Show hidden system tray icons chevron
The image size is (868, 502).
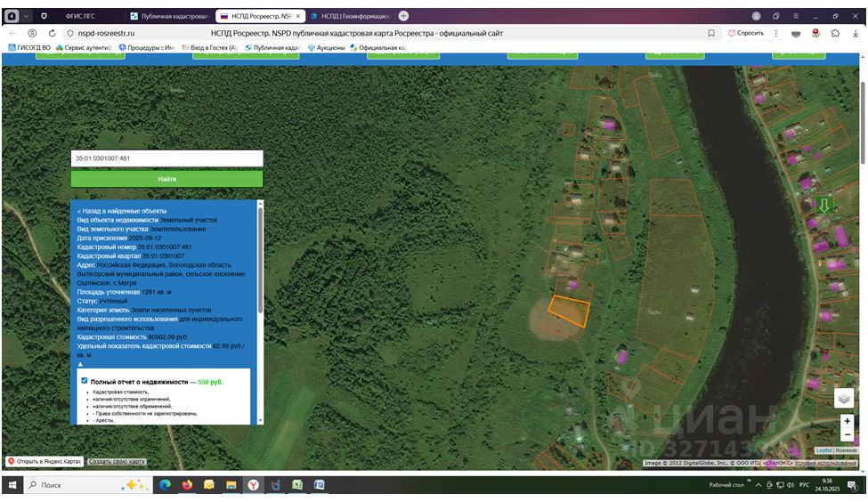coord(758,485)
